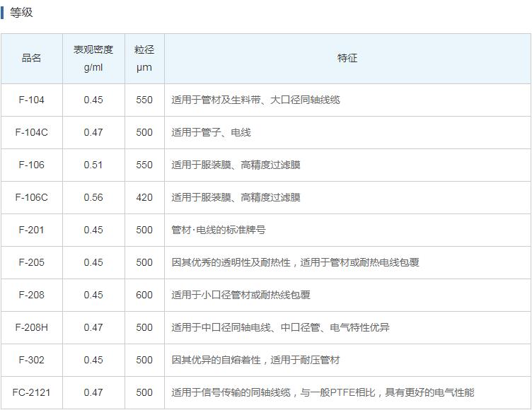Select density 0.47 in the FC-2121 row

tap(93, 393)
